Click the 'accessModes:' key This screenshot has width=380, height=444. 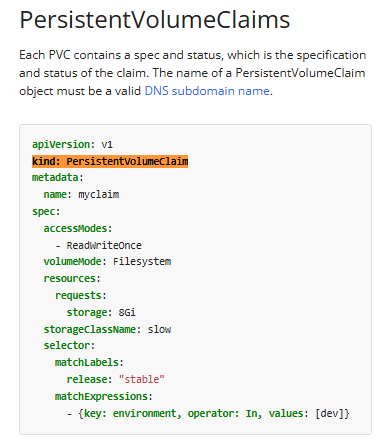78,228
